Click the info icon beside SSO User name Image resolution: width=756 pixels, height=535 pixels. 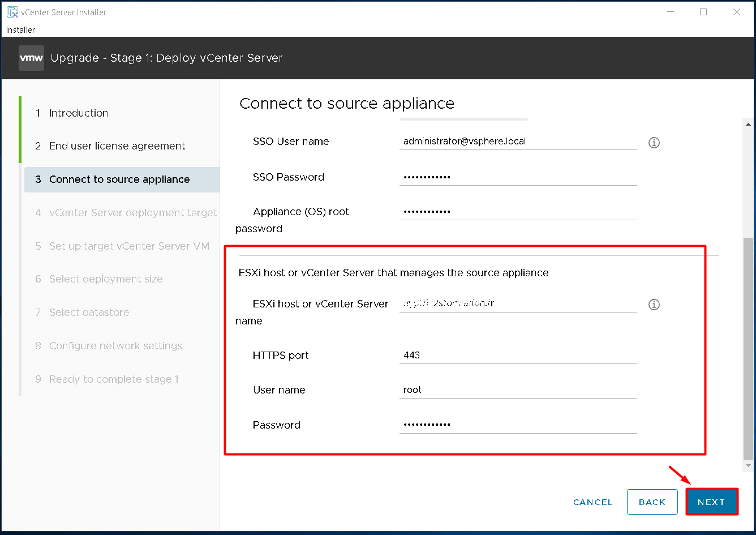point(654,143)
